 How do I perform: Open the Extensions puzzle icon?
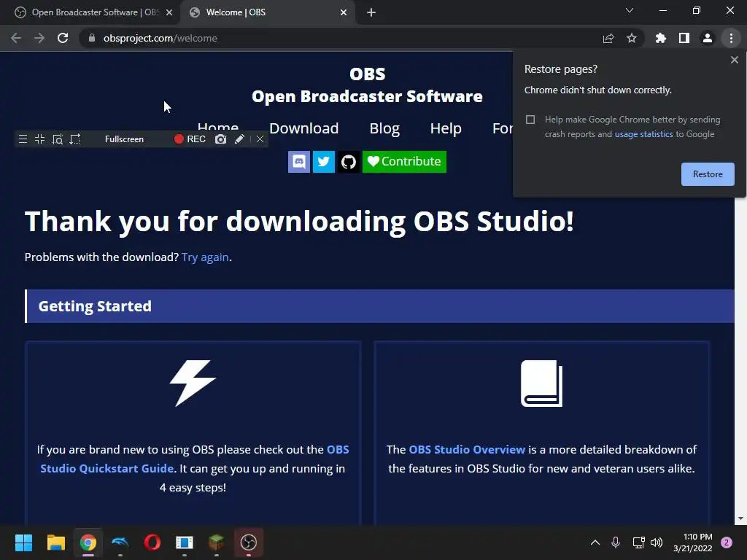click(661, 38)
